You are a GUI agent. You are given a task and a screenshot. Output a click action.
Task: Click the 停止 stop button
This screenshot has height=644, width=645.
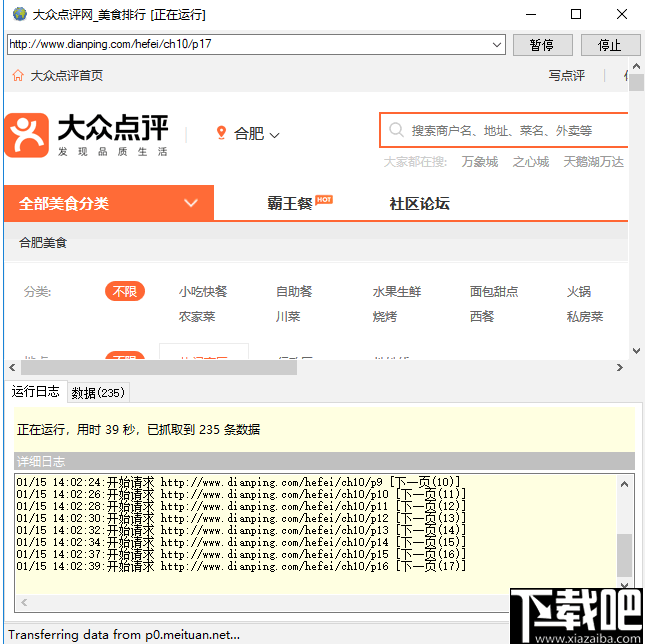click(610, 45)
